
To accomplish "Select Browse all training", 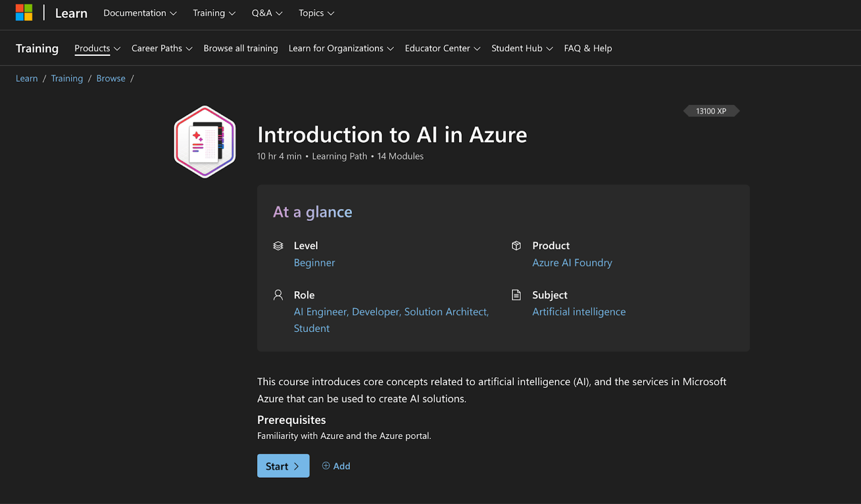I will pos(240,48).
